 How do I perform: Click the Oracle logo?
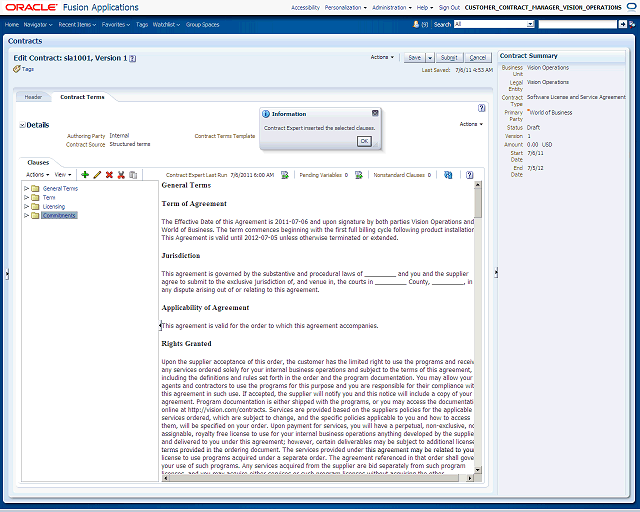(x=31, y=7)
